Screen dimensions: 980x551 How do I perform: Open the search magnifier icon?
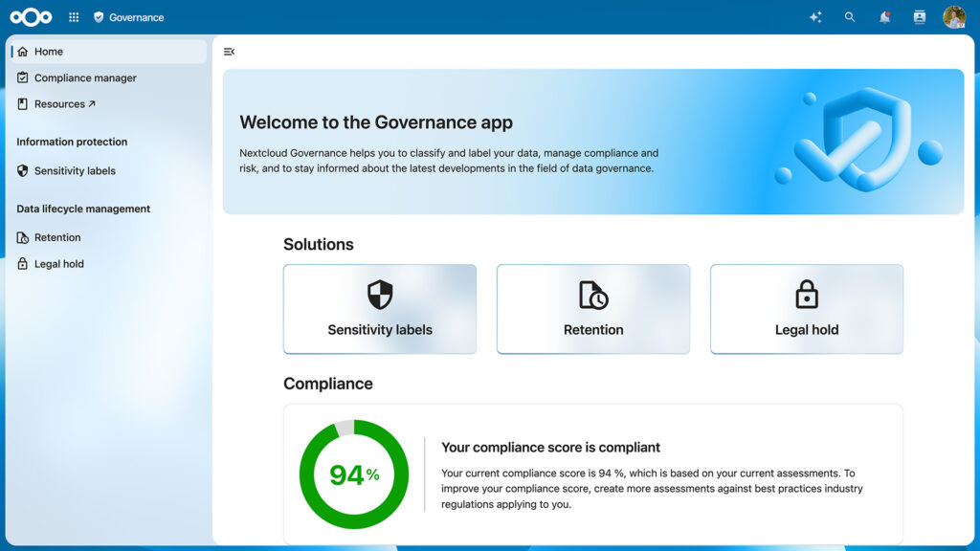pyautogui.click(x=850, y=17)
